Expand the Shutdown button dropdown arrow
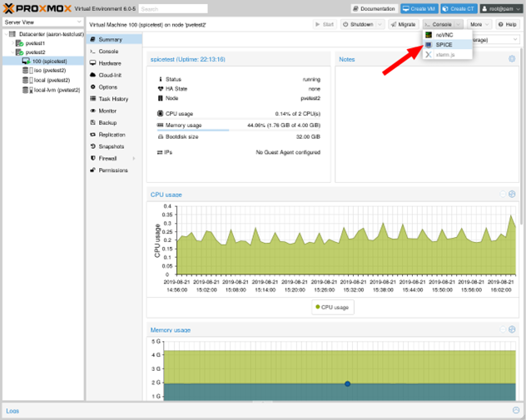The height and width of the screenshot is (420, 526). (x=381, y=25)
